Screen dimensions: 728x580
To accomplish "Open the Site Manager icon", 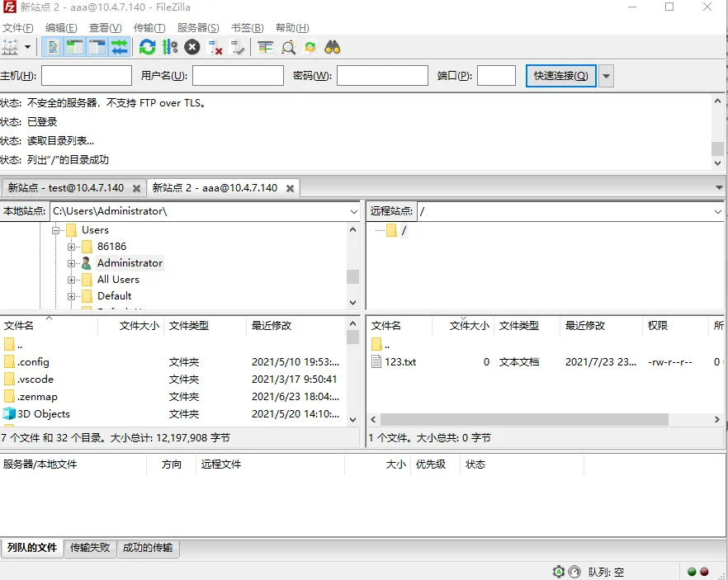I will pyautogui.click(x=10, y=47).
